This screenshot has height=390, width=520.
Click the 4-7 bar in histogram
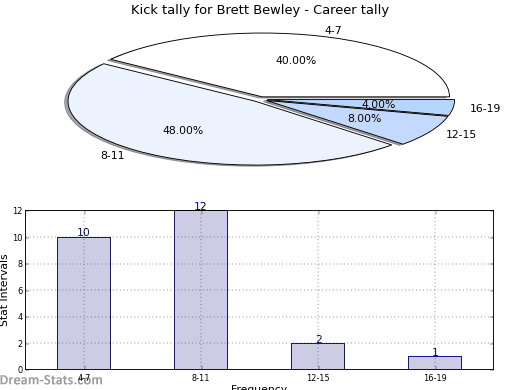point(84,303)
